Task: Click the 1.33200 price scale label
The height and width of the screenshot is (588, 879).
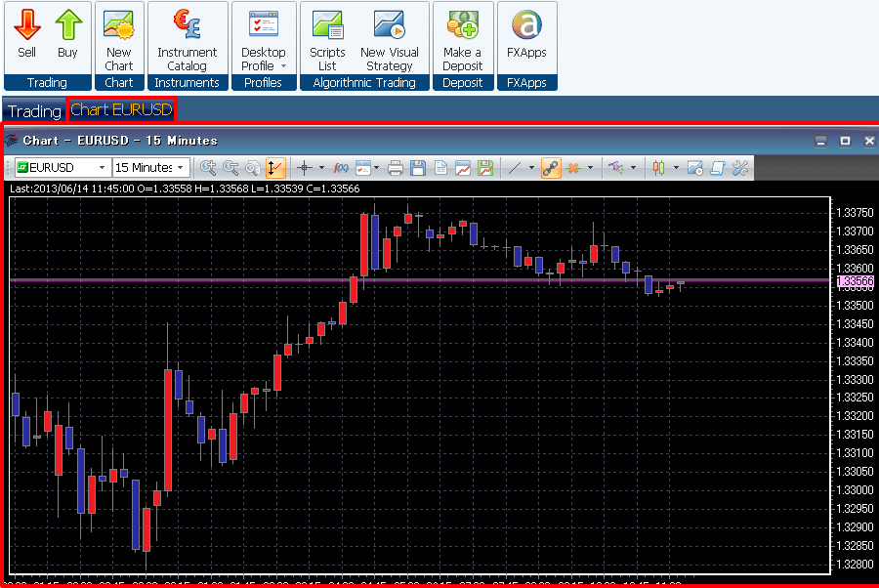Action: [855, 416]
